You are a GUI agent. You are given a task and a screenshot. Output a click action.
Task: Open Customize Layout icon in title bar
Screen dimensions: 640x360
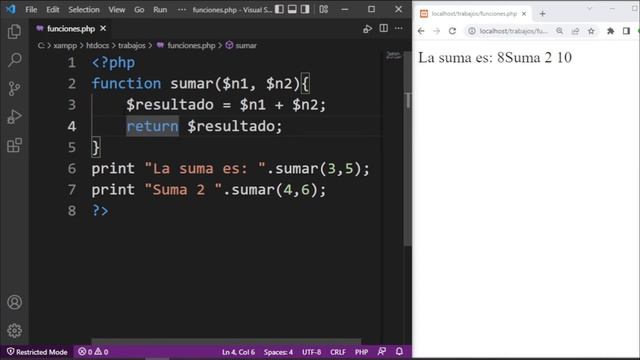click(324, 9)
